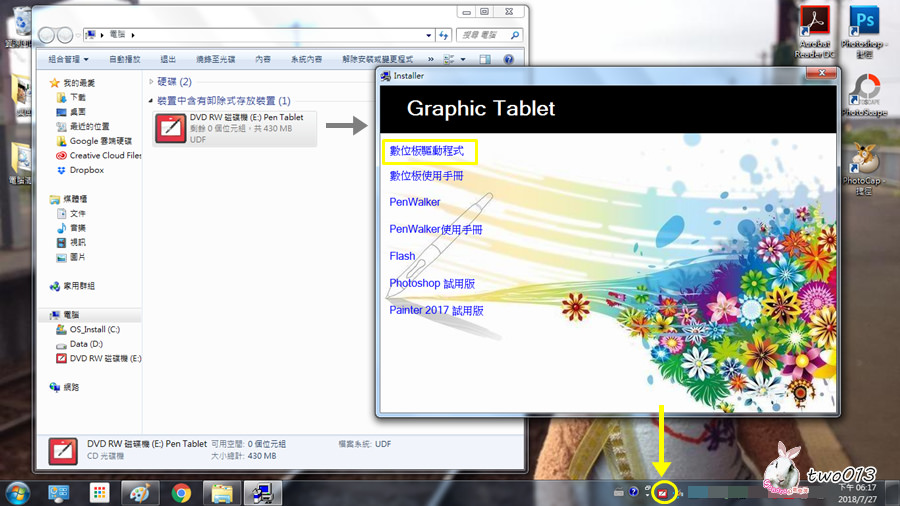Click the Windows Start button
The height and width of the screenshot is (506, 900).
[x=17, y=492]
